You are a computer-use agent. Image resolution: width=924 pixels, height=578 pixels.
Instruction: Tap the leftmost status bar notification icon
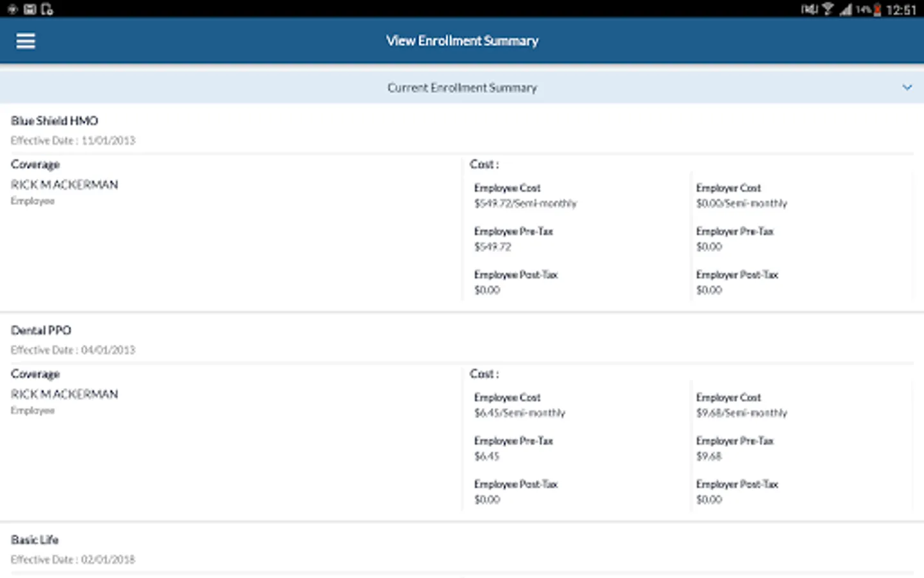(12, 9)
